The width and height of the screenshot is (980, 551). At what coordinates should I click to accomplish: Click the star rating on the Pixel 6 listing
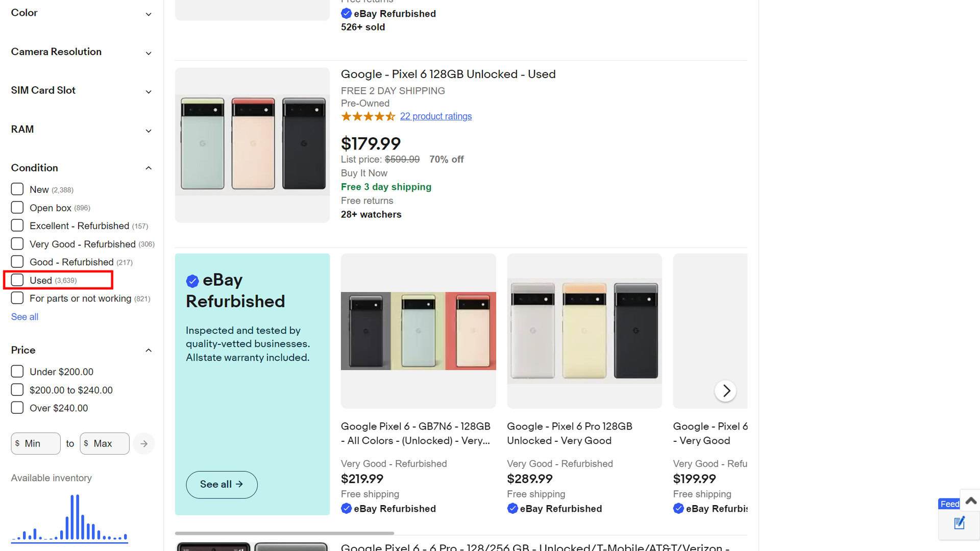point(368,116)
